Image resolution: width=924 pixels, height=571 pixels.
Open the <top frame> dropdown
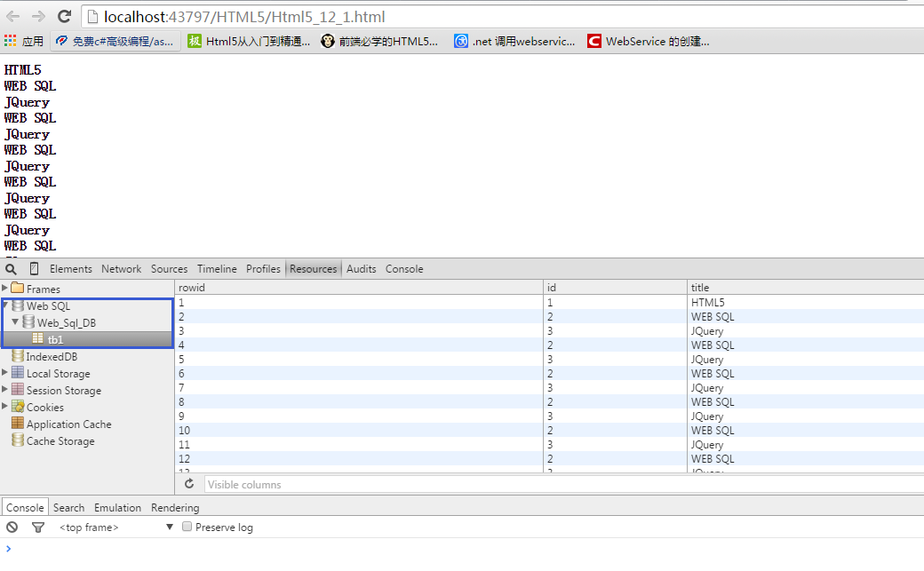[116, 527]
